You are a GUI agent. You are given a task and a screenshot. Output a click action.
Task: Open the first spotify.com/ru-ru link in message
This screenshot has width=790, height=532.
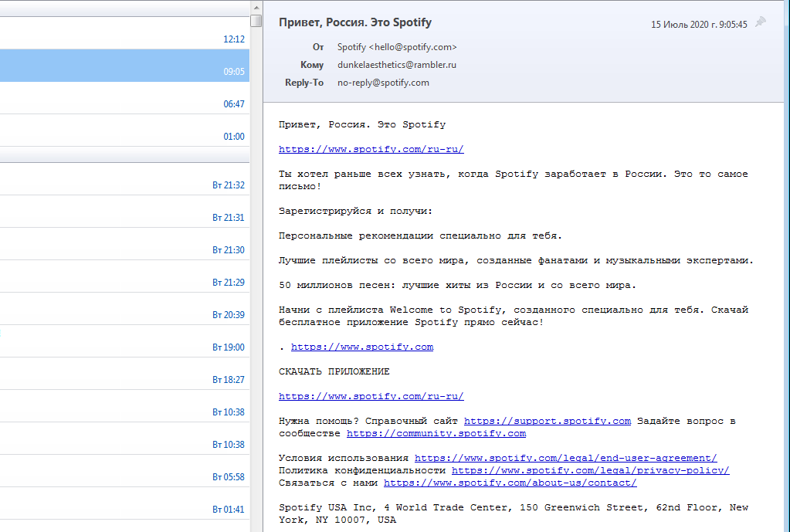371,149
